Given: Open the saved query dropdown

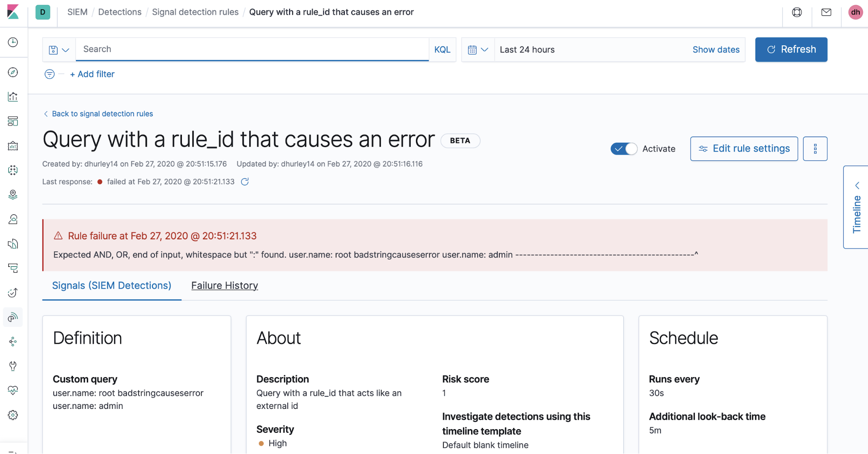Looking at the screenshot, I should tap(59, 50).
